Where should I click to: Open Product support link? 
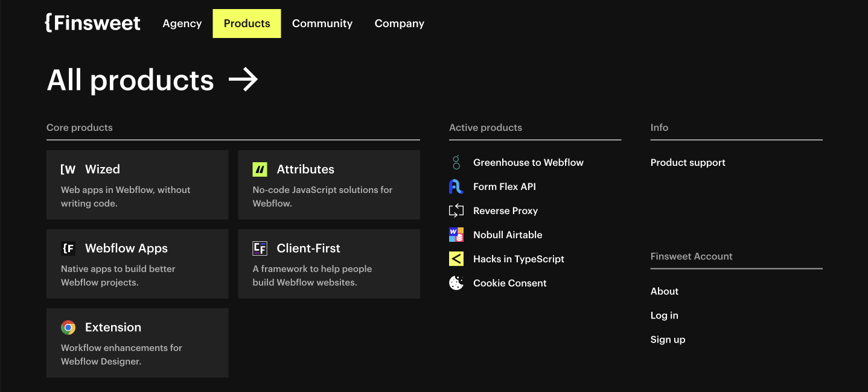[688, 162]
